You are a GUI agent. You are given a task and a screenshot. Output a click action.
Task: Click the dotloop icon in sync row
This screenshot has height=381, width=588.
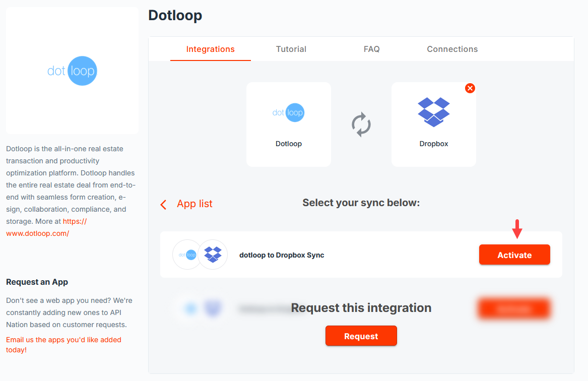(x=187, y=255)
